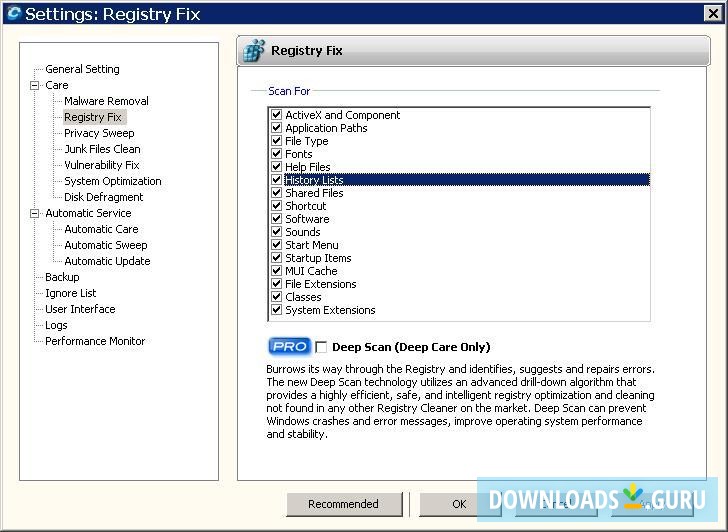Viewport: 728px width, 532px height.
Task: Select the Care tree item
Action: 57,85
